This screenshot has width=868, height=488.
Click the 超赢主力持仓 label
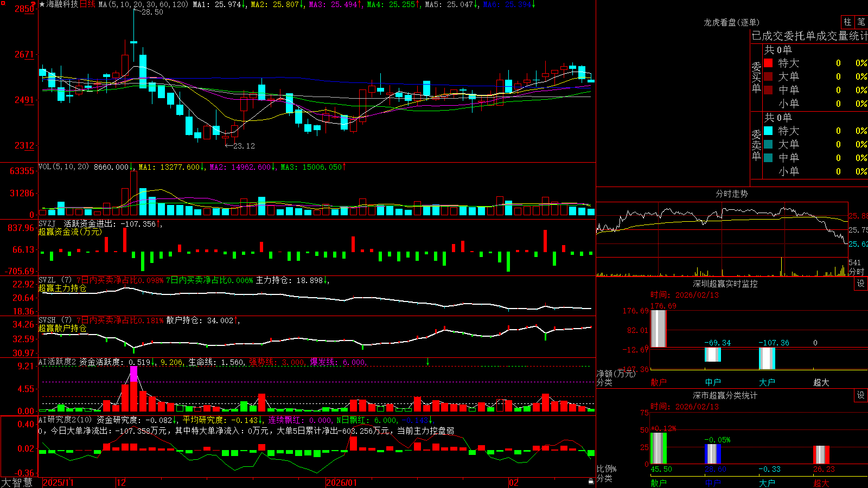pos(62,288)
